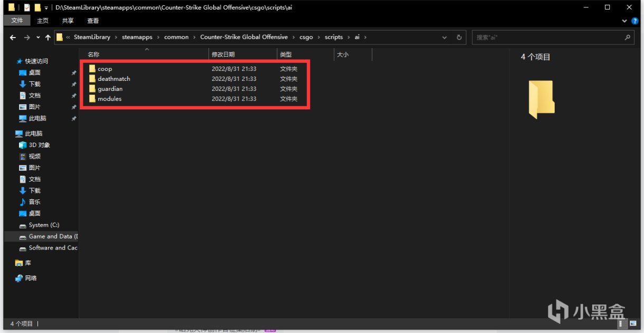Image resolution: width=644 pixels, height=333 pixels.
Task: Select the 文件夹 type cell for modules
Action: coord(289,99)
